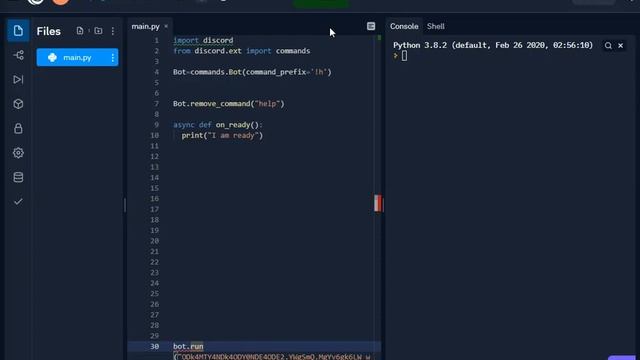Click 'Bot.remove_command("help")' line

point(229,104)
